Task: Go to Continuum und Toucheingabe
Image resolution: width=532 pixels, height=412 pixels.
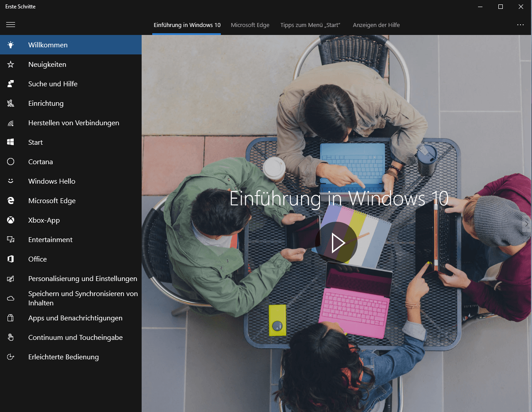Action: (71, 337)
